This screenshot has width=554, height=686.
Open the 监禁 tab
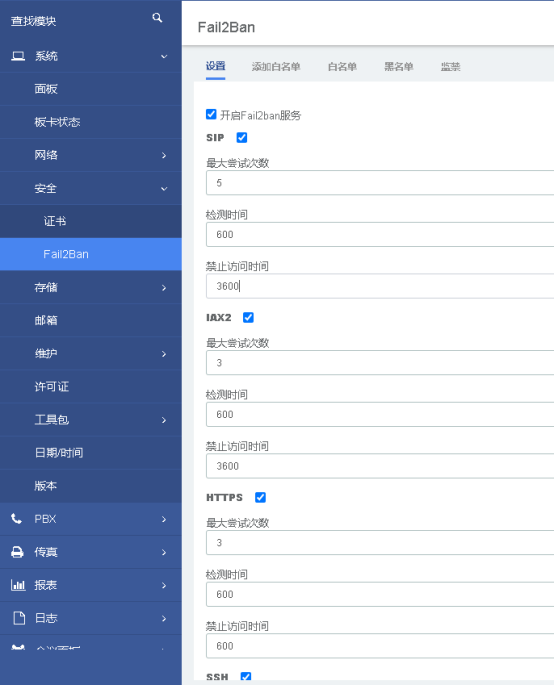[450, 66]
